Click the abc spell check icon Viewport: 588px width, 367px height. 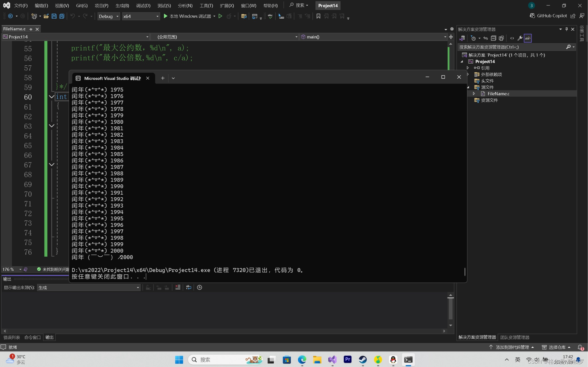(270, 16)
